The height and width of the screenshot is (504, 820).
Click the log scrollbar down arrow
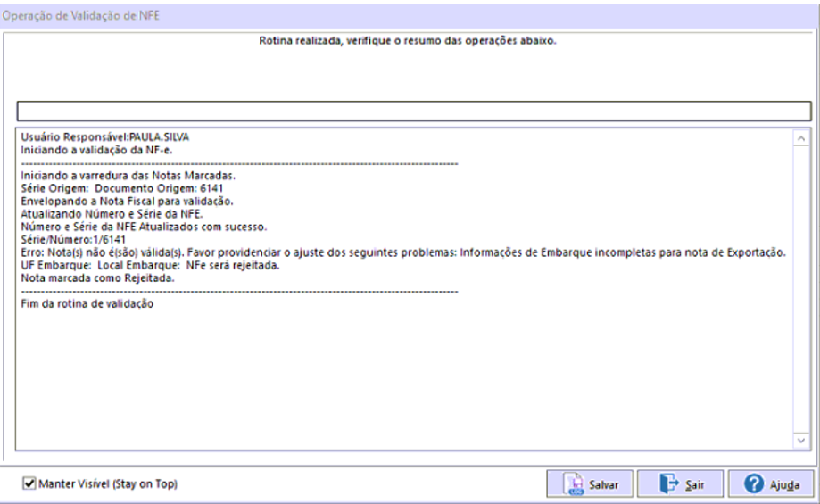click(x=800, y=440)
